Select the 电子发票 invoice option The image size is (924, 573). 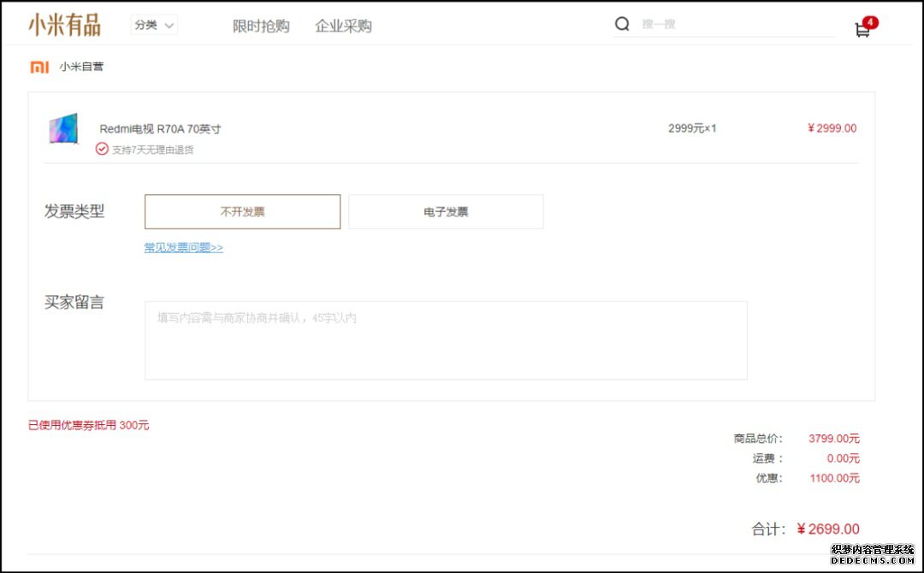pos(446,211)
